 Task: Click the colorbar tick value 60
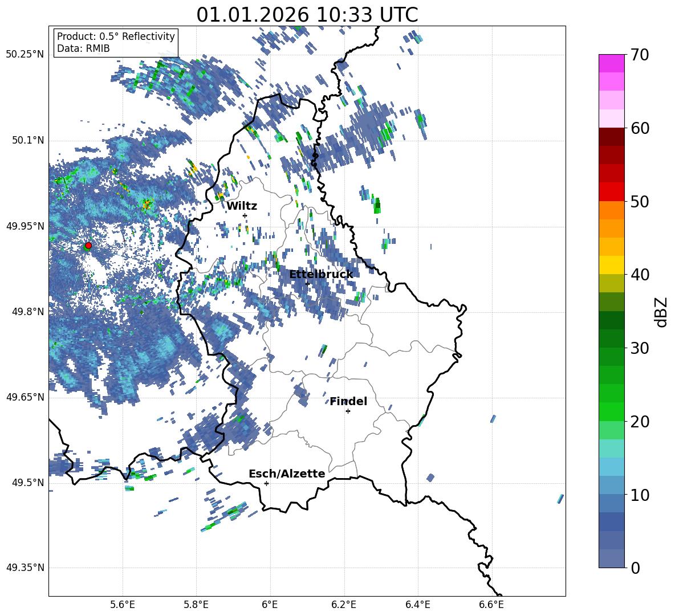tap(640, 128)
